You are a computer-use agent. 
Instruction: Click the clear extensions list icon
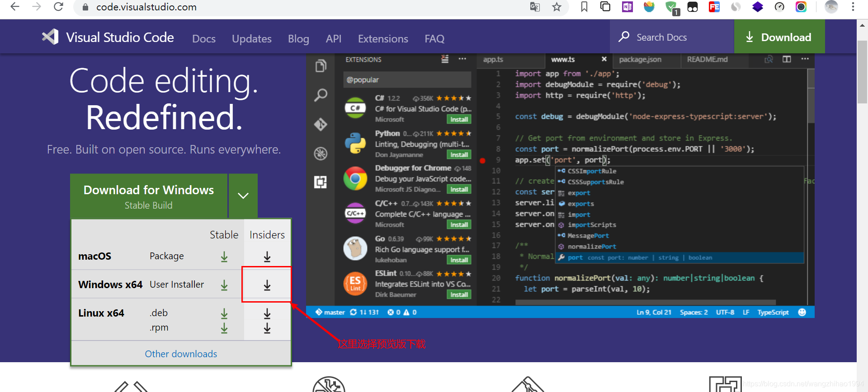click(x=445, y=59)
